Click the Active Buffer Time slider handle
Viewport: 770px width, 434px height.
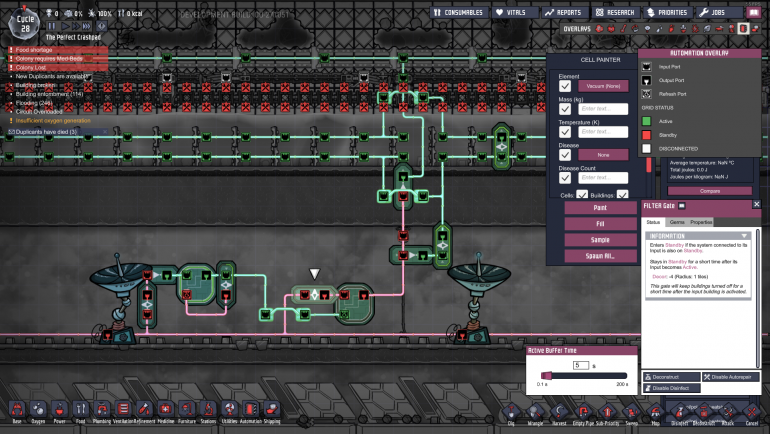546,376
